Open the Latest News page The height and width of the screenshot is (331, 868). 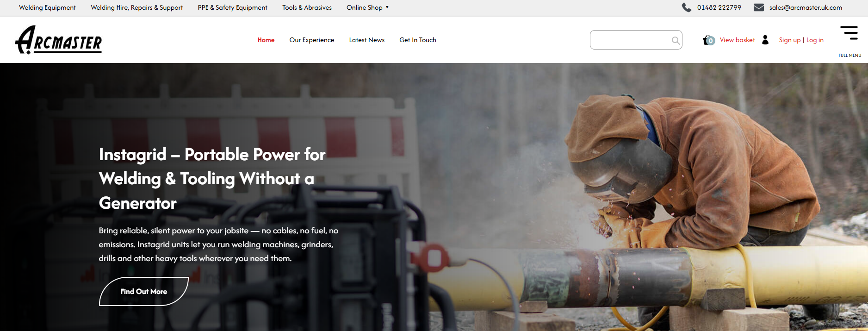(x=366, y=40)
